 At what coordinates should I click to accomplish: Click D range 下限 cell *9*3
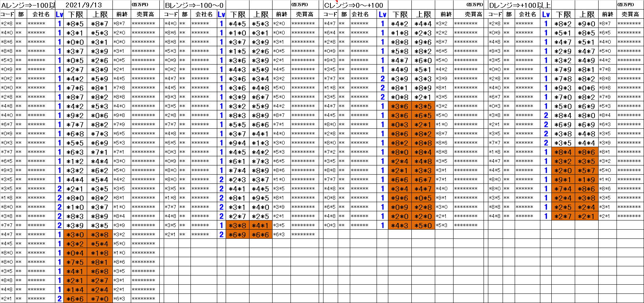pos(563,88)
